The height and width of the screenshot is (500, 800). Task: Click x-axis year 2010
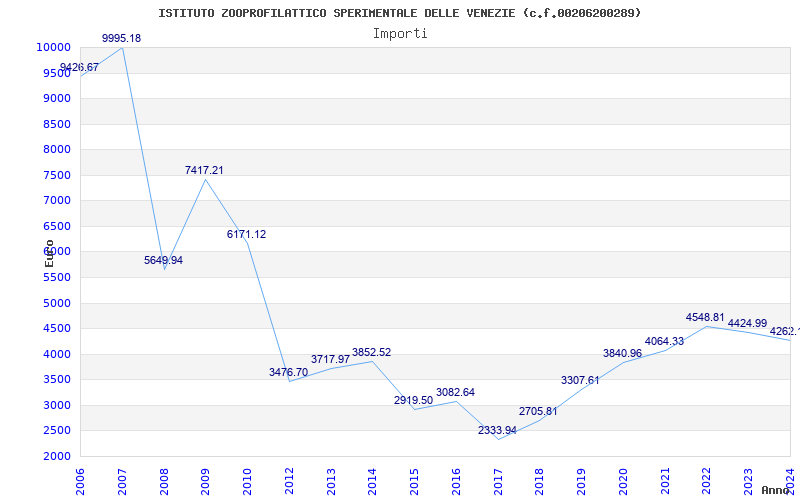pos(247,482)
